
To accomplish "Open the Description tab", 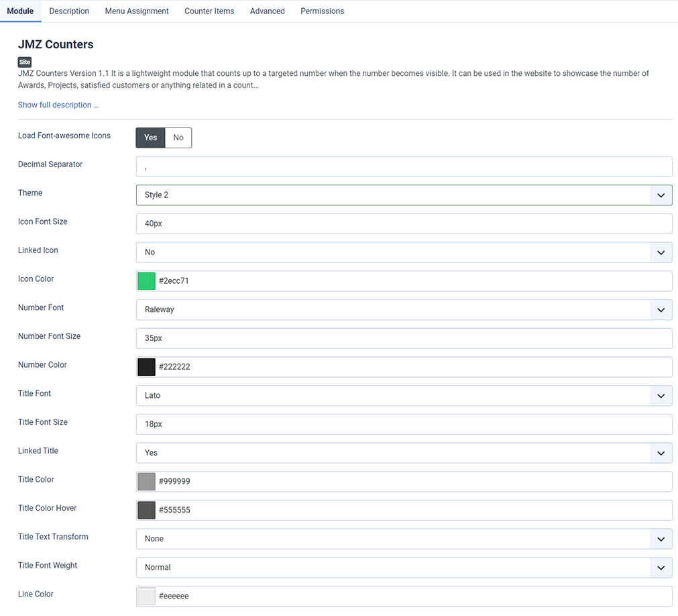I will (x=69, y=11).
